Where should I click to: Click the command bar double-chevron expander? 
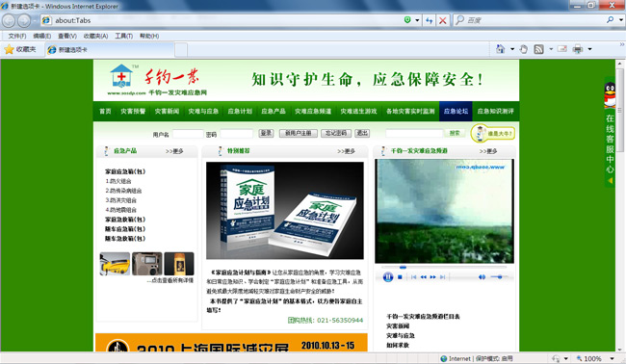pos(622,44)
